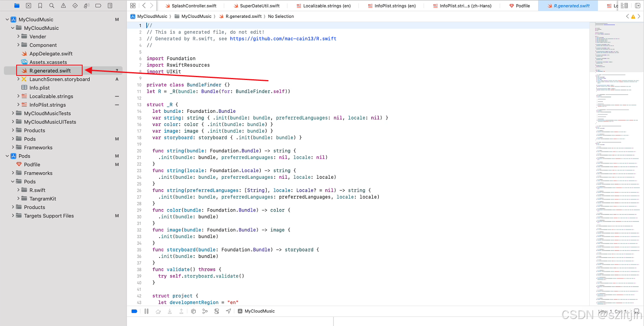
Task: Expand the Component folder
Action: tap(18, 45)
